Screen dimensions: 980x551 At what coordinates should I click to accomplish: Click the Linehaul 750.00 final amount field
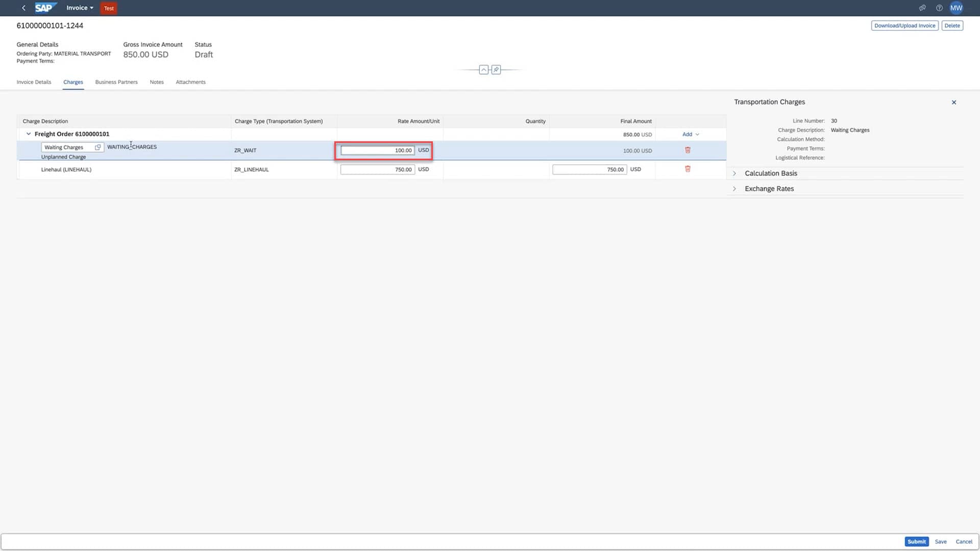tap(590, 169)
